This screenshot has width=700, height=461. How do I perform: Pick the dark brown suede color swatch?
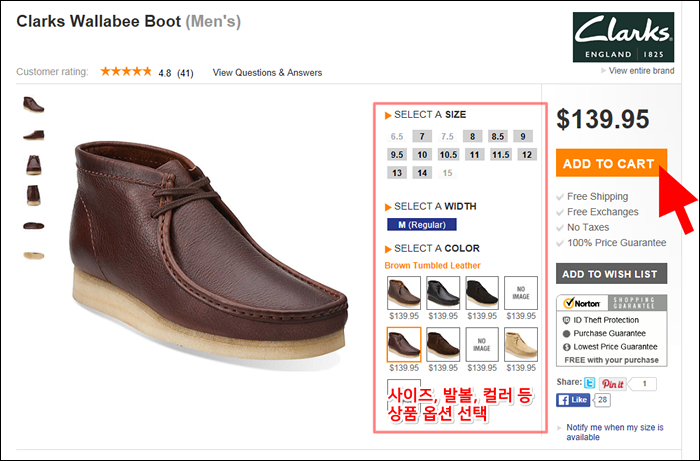click(x=443, y=344)
